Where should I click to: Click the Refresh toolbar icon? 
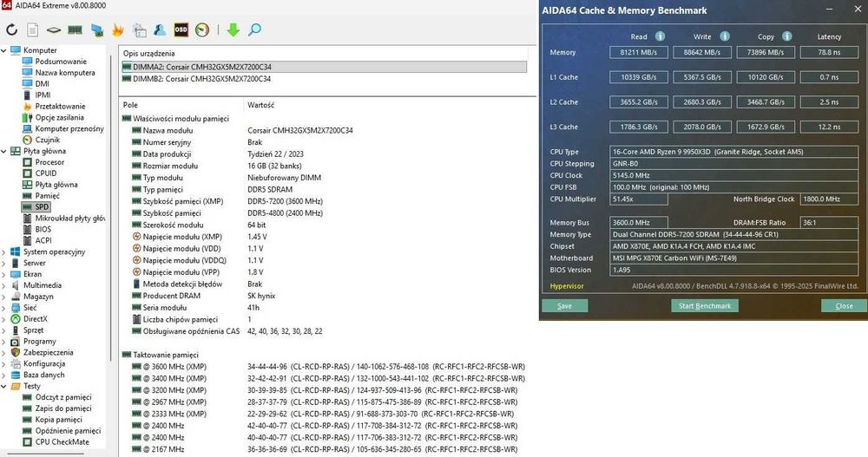(x=11, y=29)
